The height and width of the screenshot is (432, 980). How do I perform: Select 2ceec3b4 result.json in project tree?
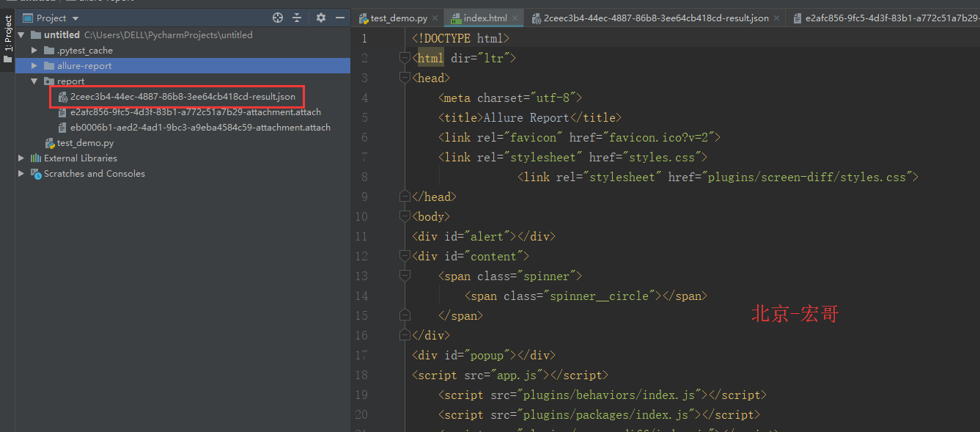(x=183, y=97)
